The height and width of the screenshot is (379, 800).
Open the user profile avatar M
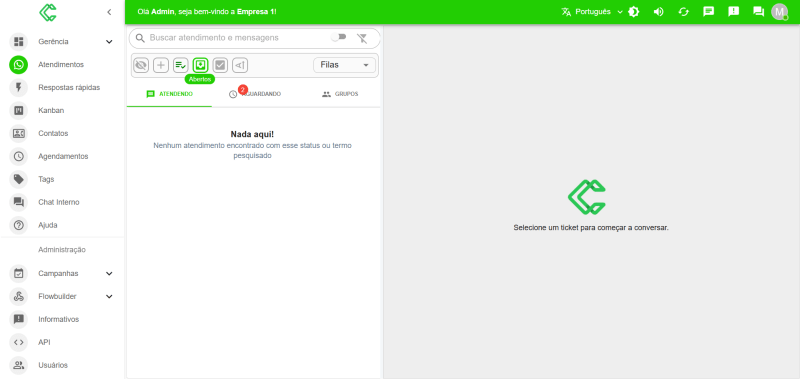[780, 12]
